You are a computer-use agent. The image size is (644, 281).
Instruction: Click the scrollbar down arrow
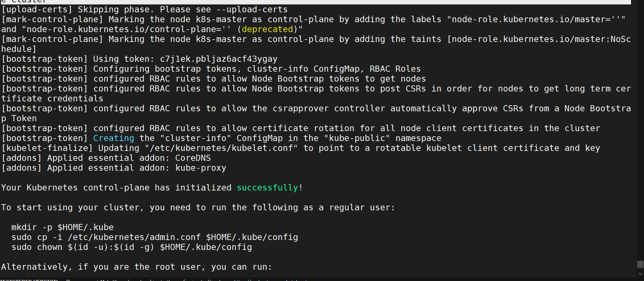[640, 273]
